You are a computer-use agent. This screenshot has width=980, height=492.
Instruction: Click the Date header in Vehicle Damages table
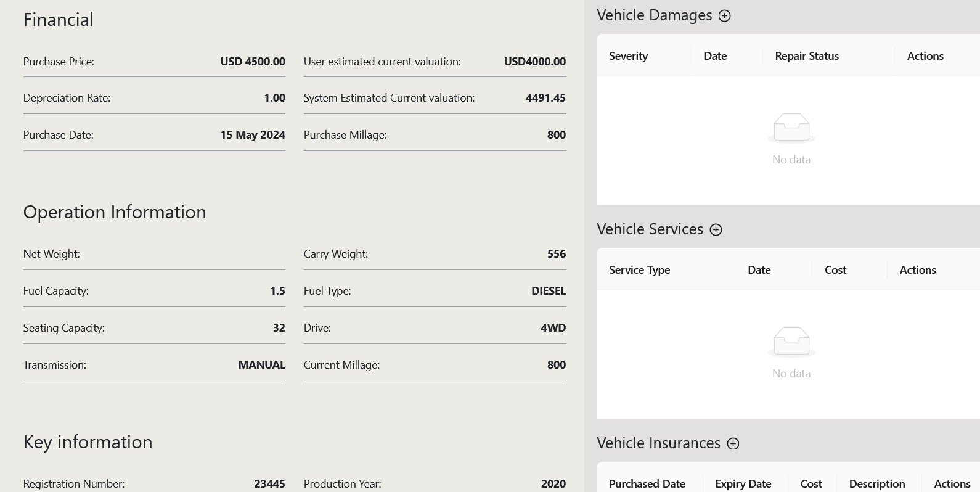tap(715, 56)
